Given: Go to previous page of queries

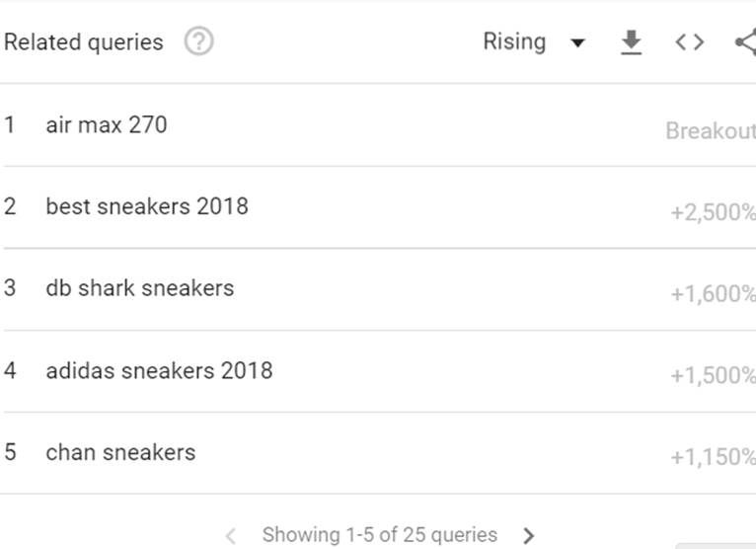Looking at the screenshot, I should coord(231,536).
